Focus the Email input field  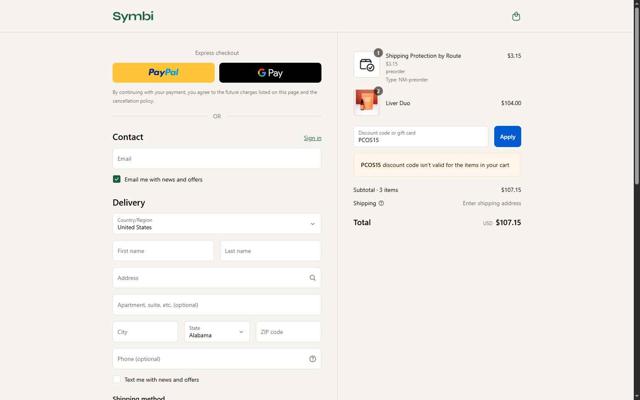[217, 159]
